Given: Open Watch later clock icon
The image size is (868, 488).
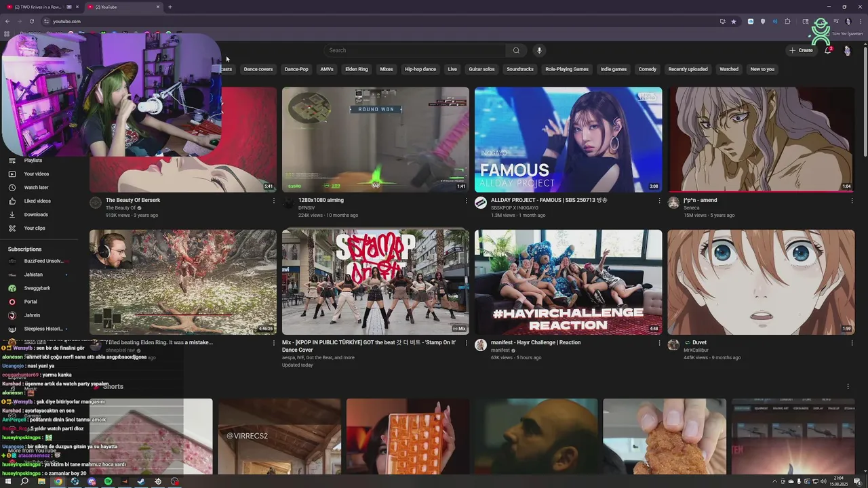Looking at the screenshot, I should point(12,188).
